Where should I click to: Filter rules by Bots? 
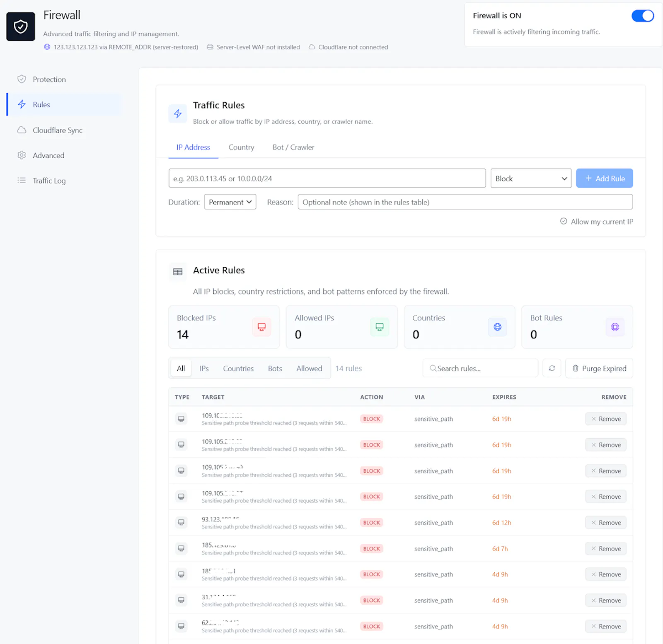pyautogui.click(x=275, y=368)
